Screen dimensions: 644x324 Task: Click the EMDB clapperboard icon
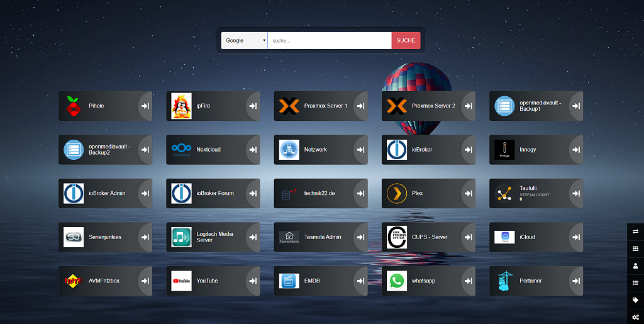click(289, 281)
